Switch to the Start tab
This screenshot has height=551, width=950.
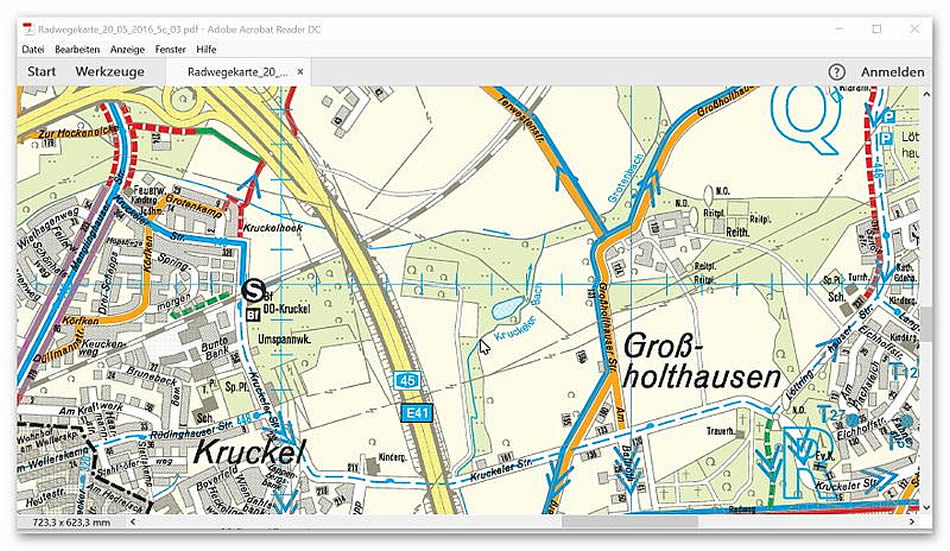point(41,72)
